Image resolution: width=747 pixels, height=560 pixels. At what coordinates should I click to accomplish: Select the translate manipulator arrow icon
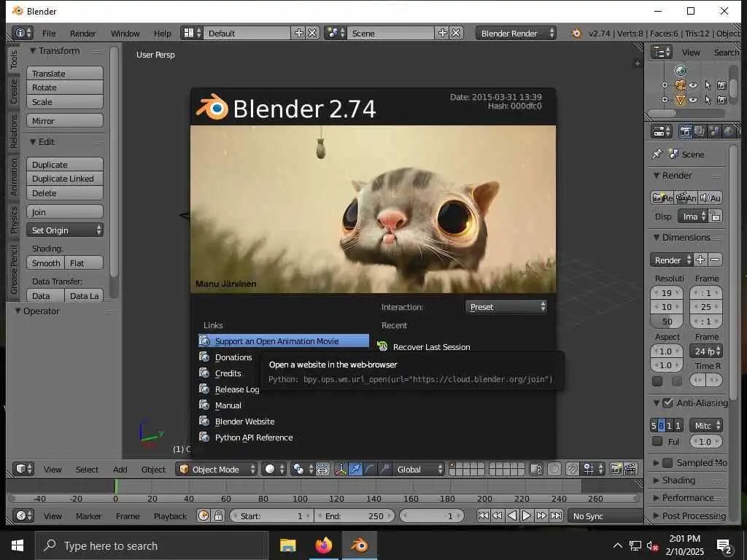pyautogui.click(x=355, y=469)
